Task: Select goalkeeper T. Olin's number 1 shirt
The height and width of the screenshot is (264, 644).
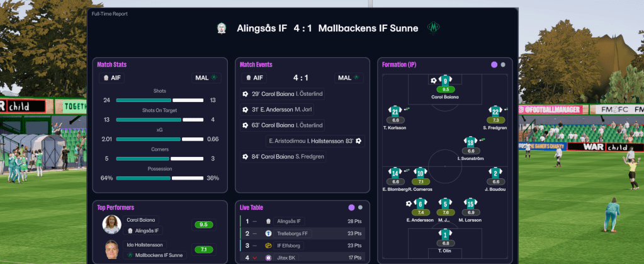Action: (x=446, y=234)
